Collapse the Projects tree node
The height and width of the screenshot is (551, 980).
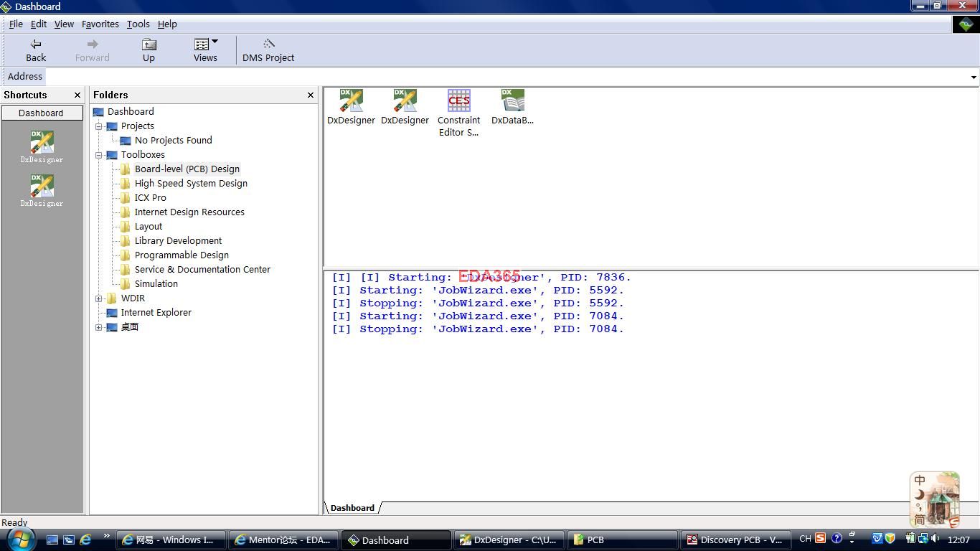click(99, 126)
